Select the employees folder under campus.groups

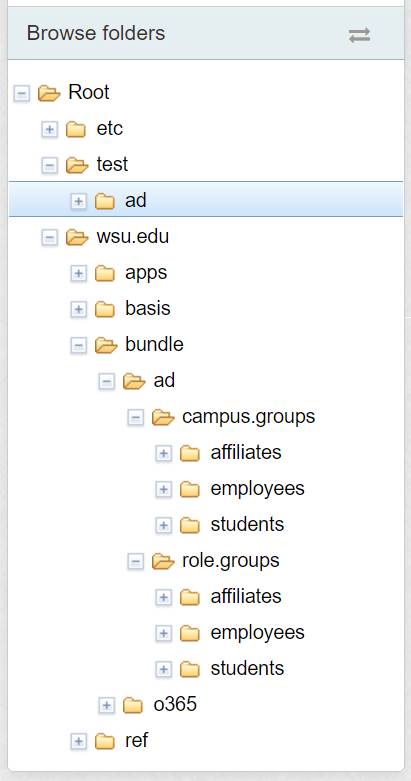tap(257, 489)
